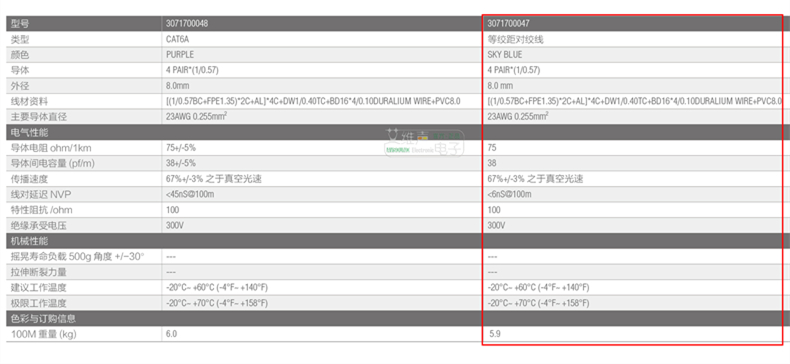Select the 6.0 weight value
The width and height of the screenshot is (790, 364).
click(171, 334)
